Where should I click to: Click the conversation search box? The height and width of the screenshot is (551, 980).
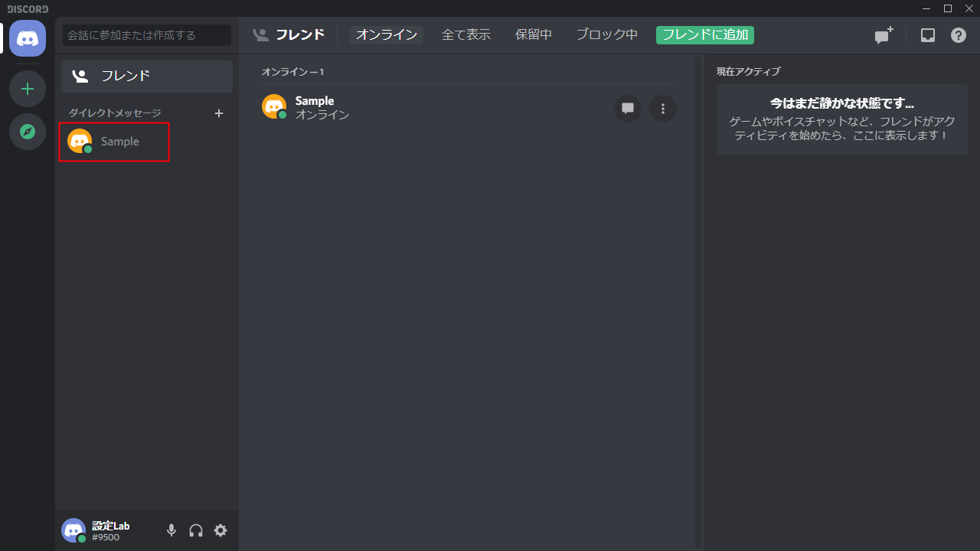click(147, 35)
